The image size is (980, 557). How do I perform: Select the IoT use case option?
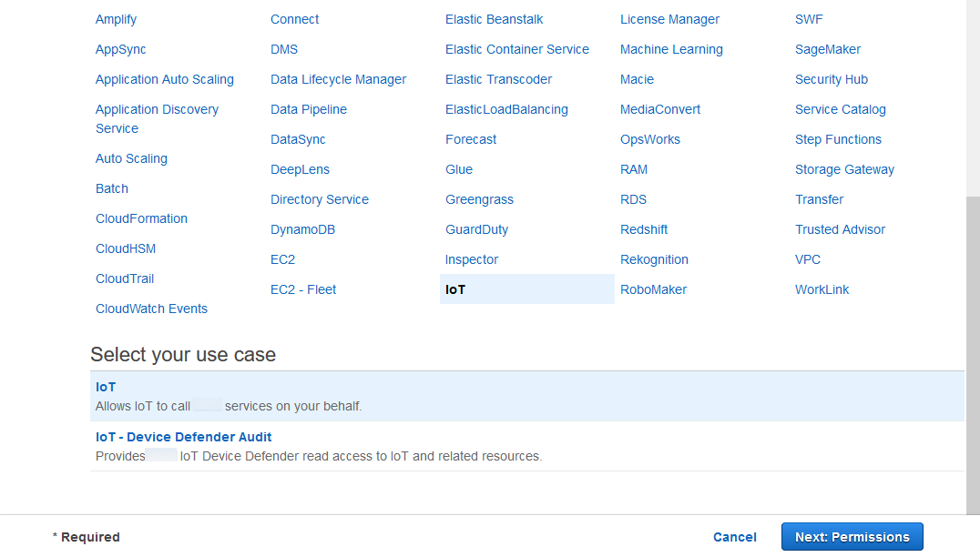click(x=106, y=387)
